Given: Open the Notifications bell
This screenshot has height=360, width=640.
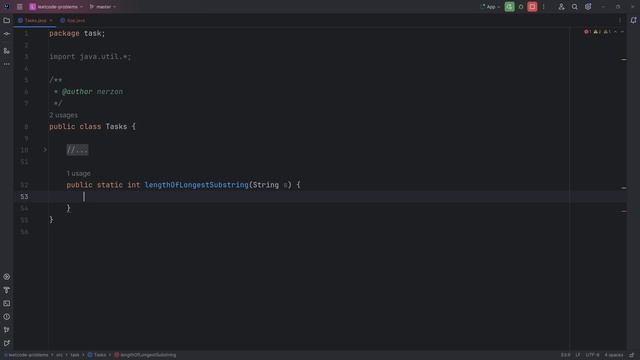Looking at the screenshot, I should pos(633,20).
